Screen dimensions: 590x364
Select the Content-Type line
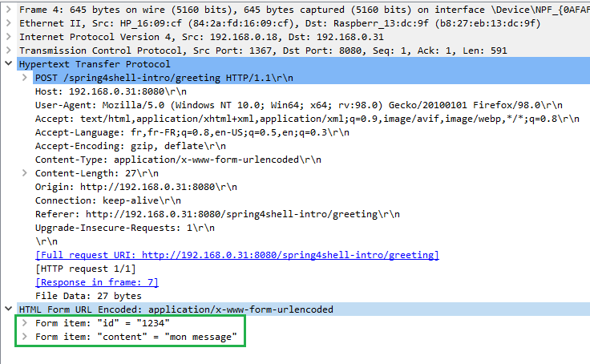(x=178, y=160)
